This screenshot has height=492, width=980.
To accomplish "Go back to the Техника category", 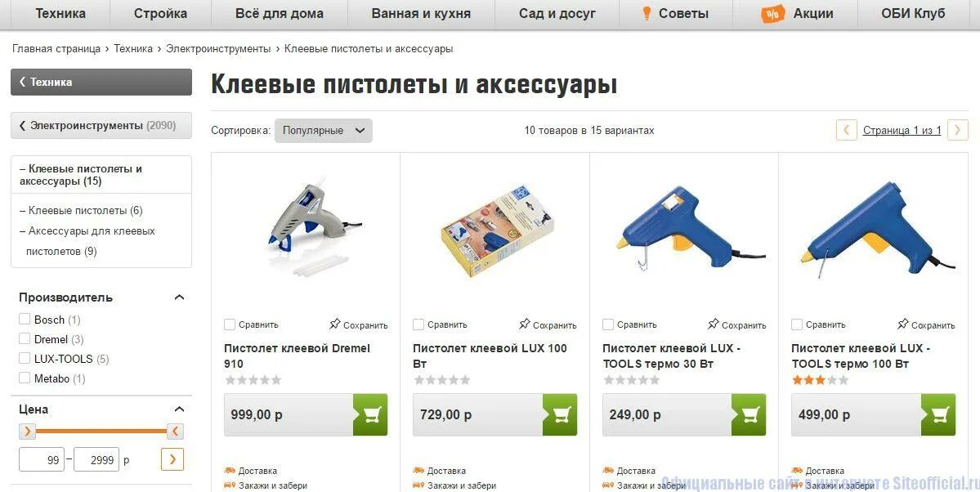I will tap(101, 82).
